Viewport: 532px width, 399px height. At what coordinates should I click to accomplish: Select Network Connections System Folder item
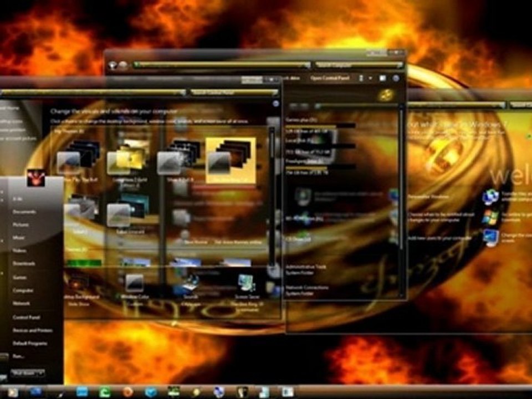click(x=307, y=290)
